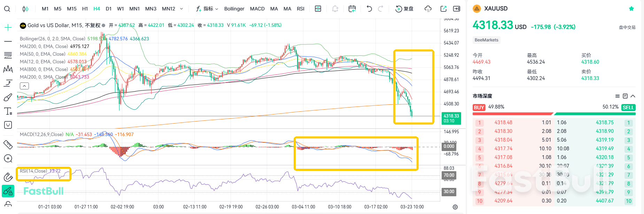Switch to MN12 timeframe
This screenshot has height=214, width=644.
pyautogui.click(x=169, y=9)
